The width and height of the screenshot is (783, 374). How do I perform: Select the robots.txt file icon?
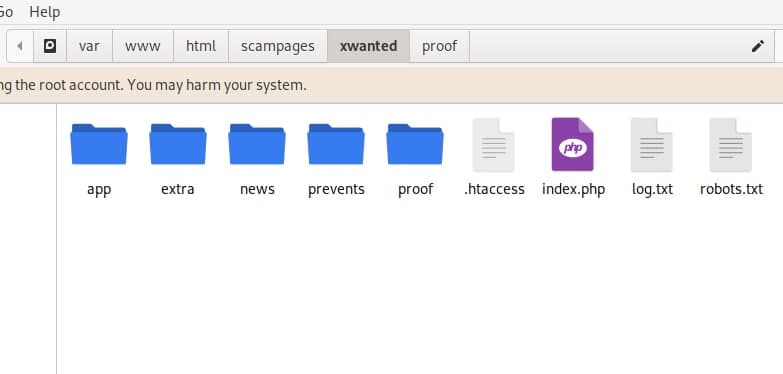click(731, 145)
